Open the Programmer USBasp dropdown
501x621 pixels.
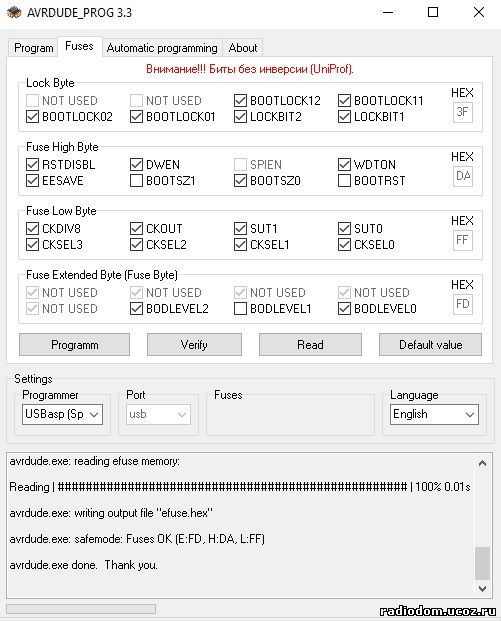[63, 414]
